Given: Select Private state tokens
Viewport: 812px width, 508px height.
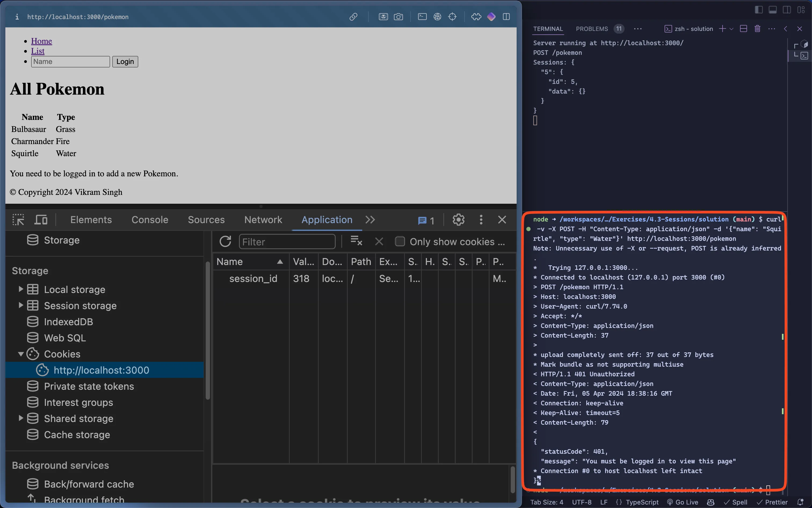Looking at the screenshot, I should 89,386.
